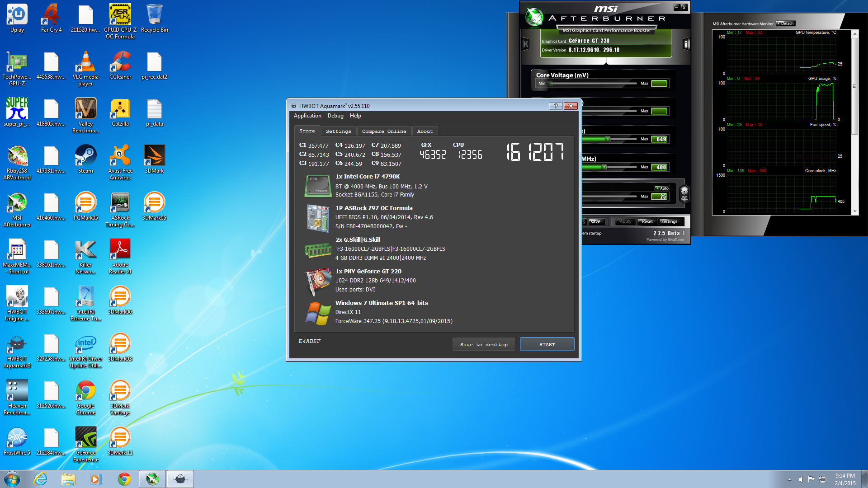Select the Recycle Bin icon
Screen dimensions: 868x488
pos(155,19)
